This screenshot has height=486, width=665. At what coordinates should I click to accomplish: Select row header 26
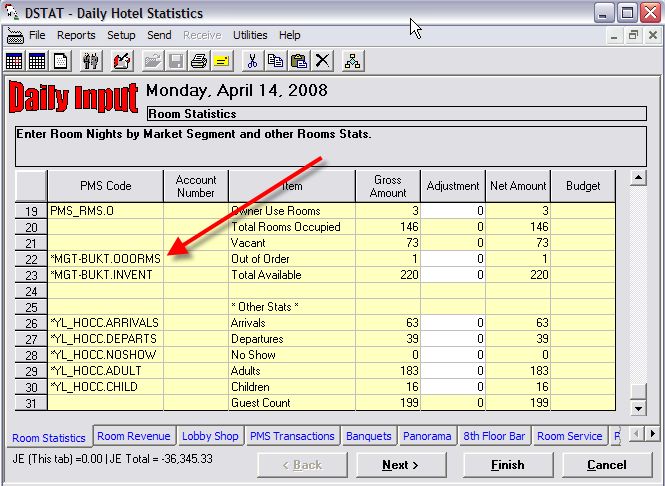coord(31,323)
